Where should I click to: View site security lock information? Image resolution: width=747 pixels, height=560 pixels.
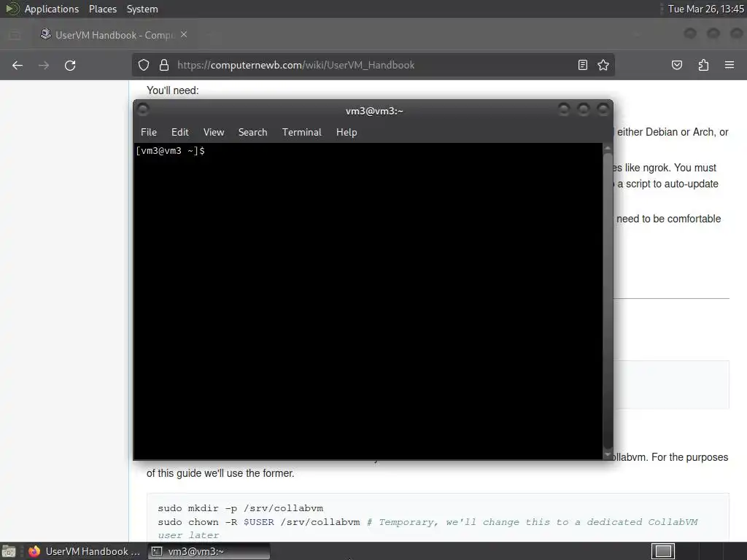(164, 65)
